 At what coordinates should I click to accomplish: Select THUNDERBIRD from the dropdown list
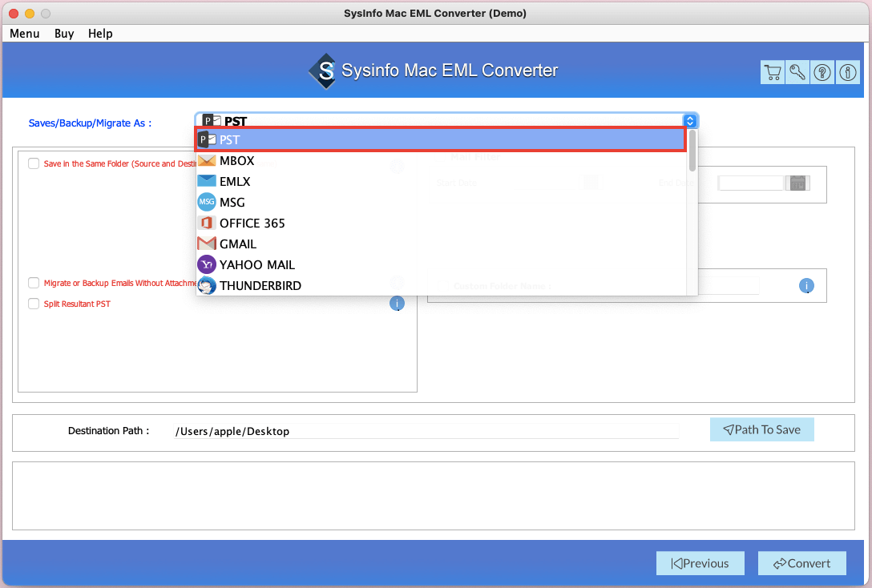tap(442, 286)
